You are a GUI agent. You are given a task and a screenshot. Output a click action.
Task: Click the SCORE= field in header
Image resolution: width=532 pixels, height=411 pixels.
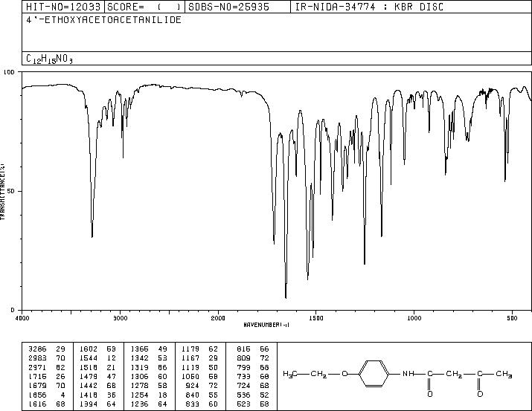click(144, 7)
